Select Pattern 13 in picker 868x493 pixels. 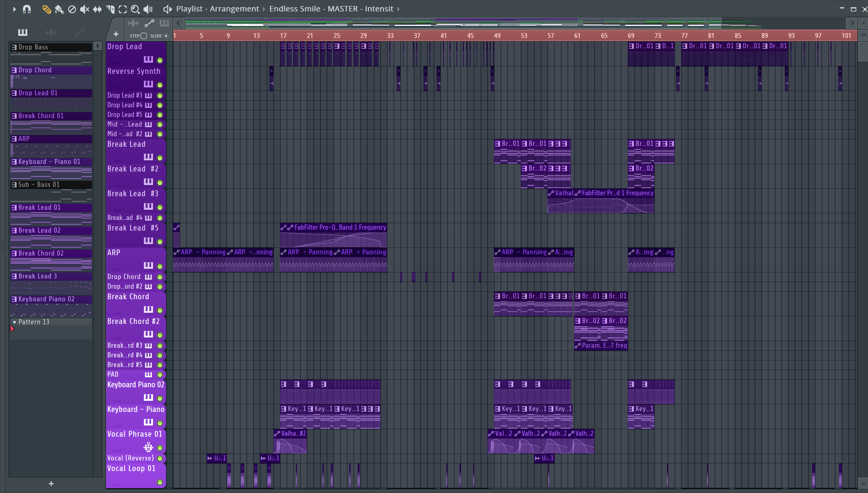point(51,322)
